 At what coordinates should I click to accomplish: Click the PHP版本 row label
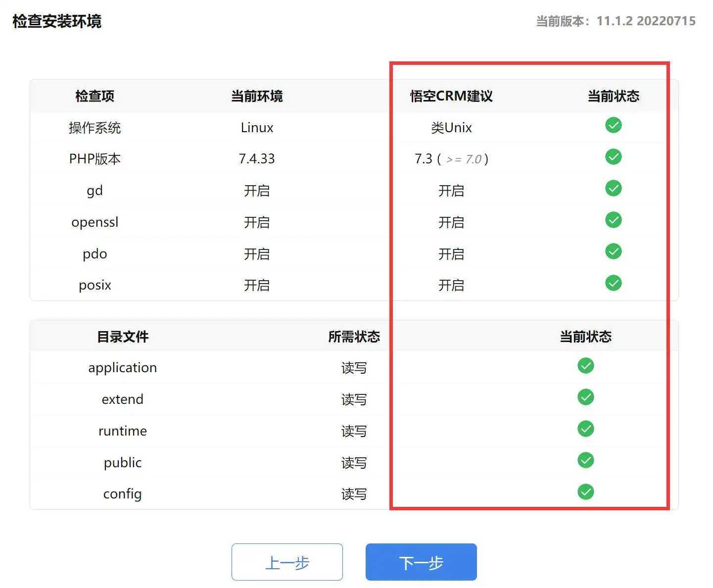95,159
